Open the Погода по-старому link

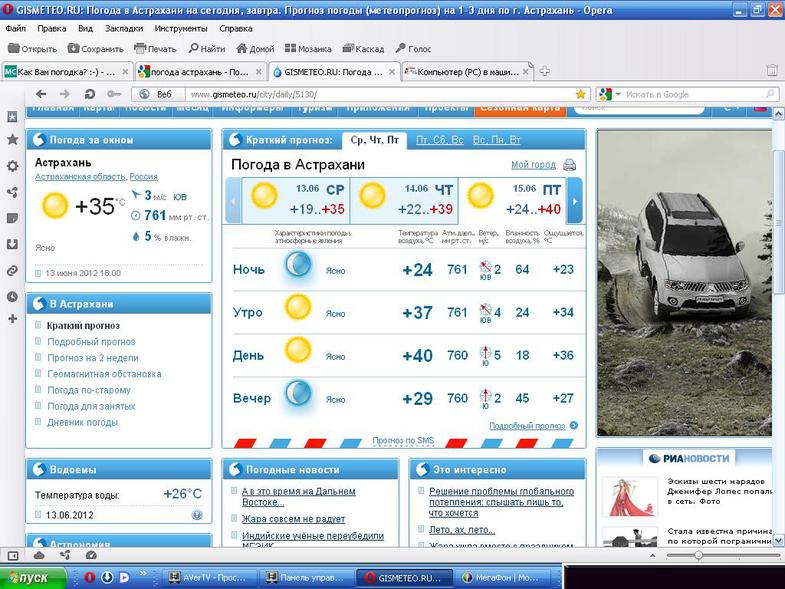(x=89, y=390)
